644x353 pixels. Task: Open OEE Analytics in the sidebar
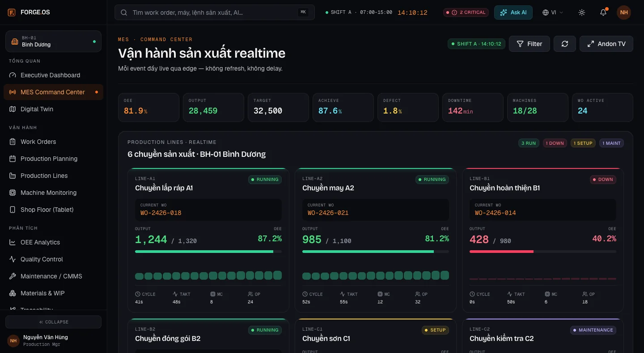(53, 242)
